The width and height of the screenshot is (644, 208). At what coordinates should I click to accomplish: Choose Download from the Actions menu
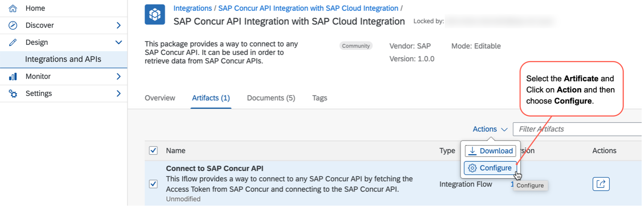pyautogui.click(x=490, y=151)
